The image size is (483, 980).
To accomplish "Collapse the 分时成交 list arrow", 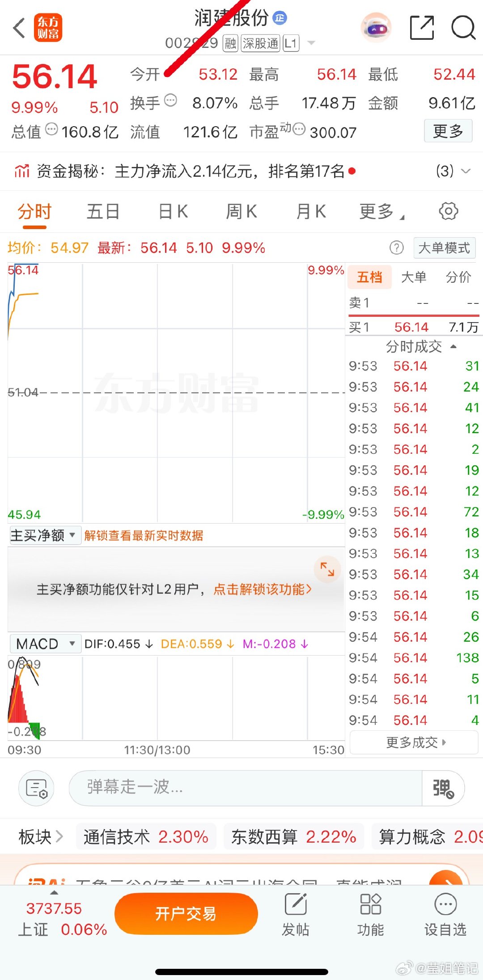I will click(x=453, y=346).
